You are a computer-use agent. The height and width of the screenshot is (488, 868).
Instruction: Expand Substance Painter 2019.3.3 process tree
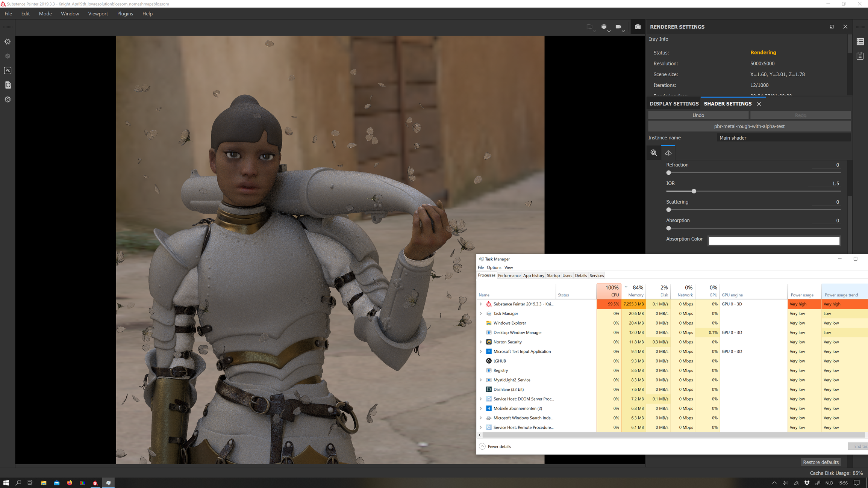tap(481, 304)
